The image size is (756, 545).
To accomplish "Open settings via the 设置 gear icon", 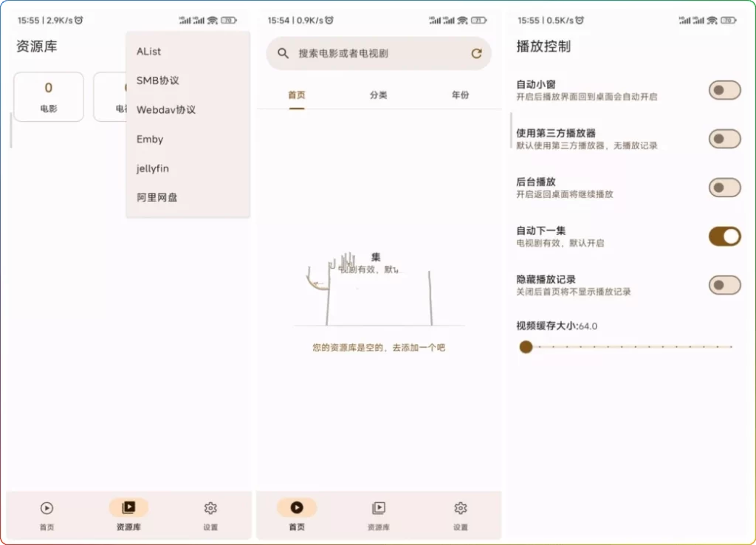I will (x=210, y=507).
